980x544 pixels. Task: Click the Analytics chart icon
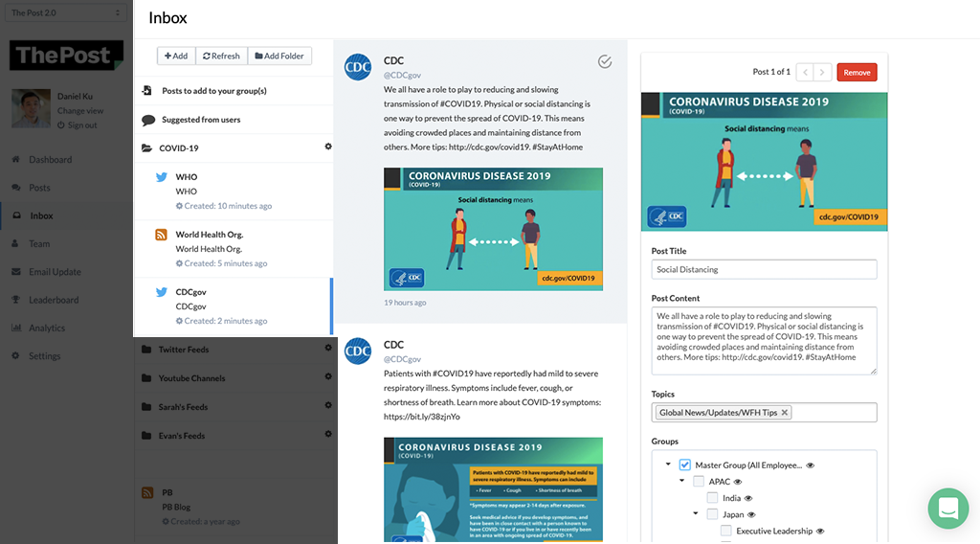[16, 328]
